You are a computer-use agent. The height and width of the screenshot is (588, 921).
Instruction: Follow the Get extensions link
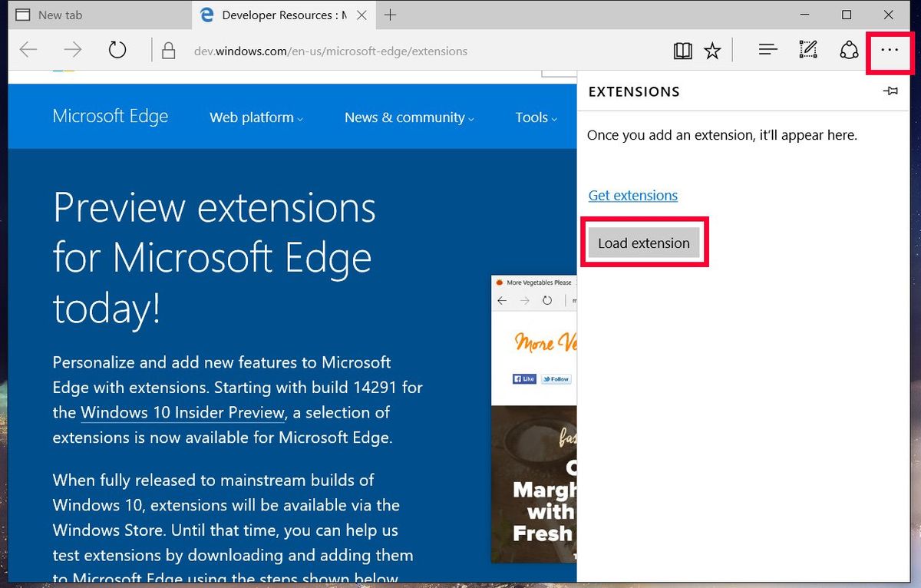coord(632,195)
